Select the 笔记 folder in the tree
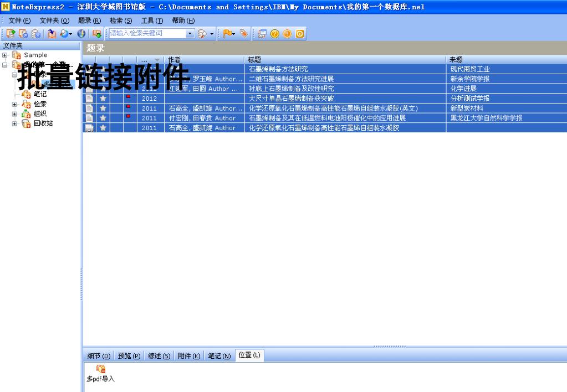Image resolution: width=567 pixels, height=392 pixels. pos(40,94)
